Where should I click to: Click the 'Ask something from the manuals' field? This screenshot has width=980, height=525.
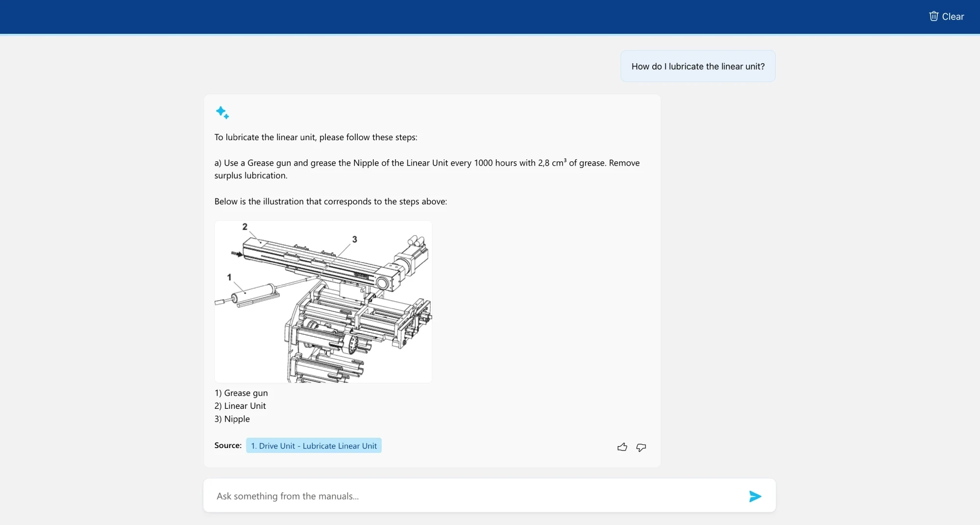pyautogui.click(x=441, y=496)
